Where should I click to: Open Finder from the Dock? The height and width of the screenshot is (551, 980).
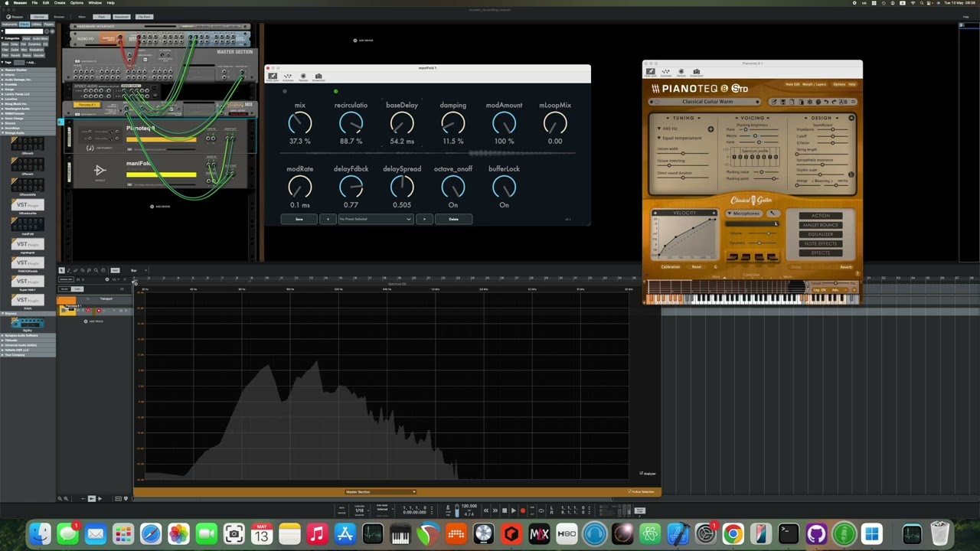(40, 533)
